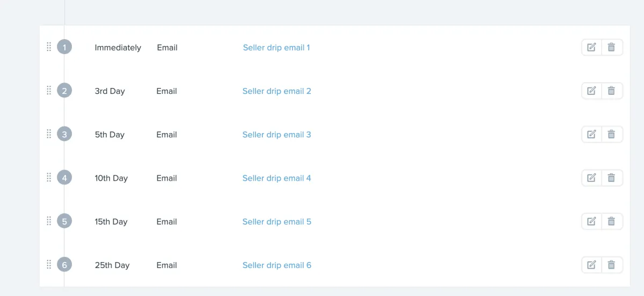The width and height of the screenshot is (644, 296).
Task: Open Seller drip email 1 link
Action: [x=276, y=48]
